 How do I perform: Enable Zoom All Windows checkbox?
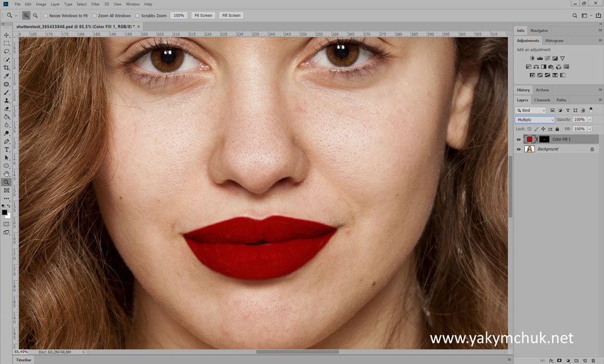click(94, 15)
